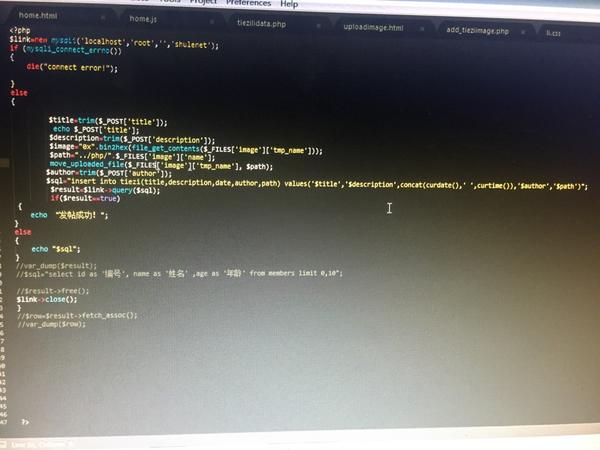Screen dimensions: 600x450
Task: Click the $path="../php/" line
Action: 132,156
